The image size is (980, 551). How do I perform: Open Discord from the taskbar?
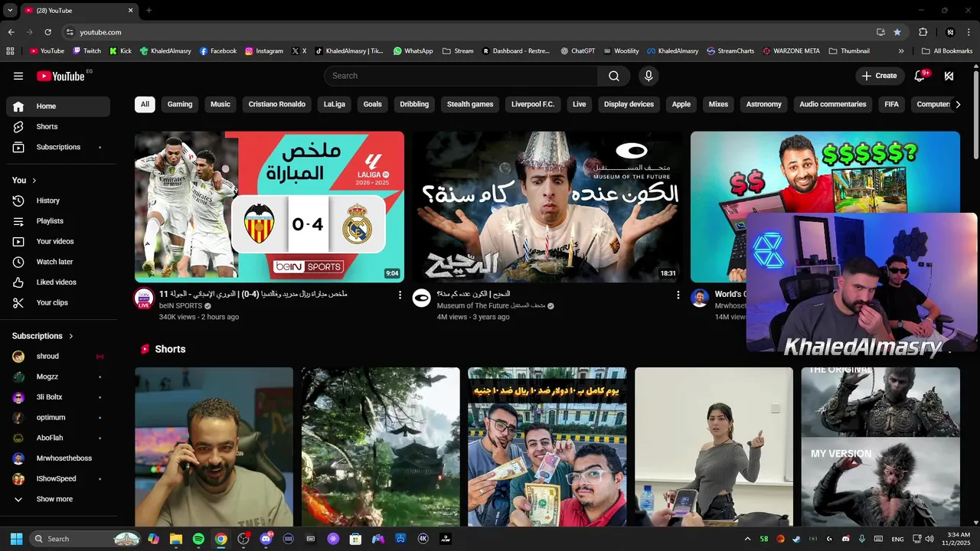pyautogui.click(x=266, y=539)
